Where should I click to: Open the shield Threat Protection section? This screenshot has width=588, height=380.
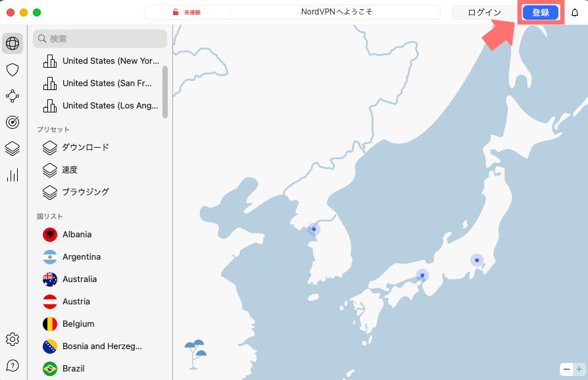tap(12, 70)
